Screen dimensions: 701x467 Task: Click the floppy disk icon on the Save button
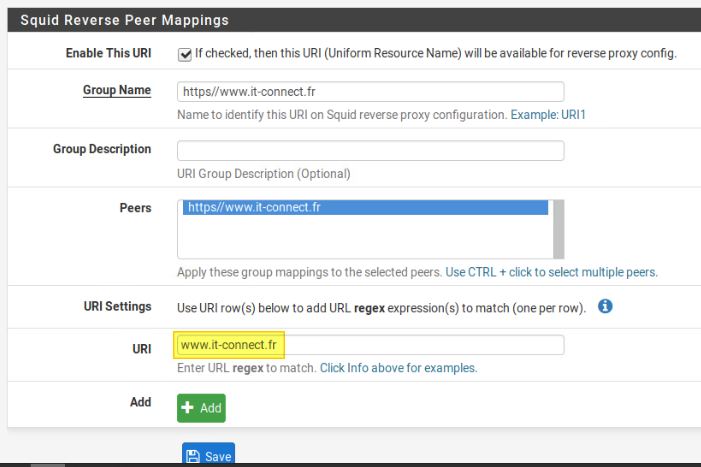(x=193, y=456)
